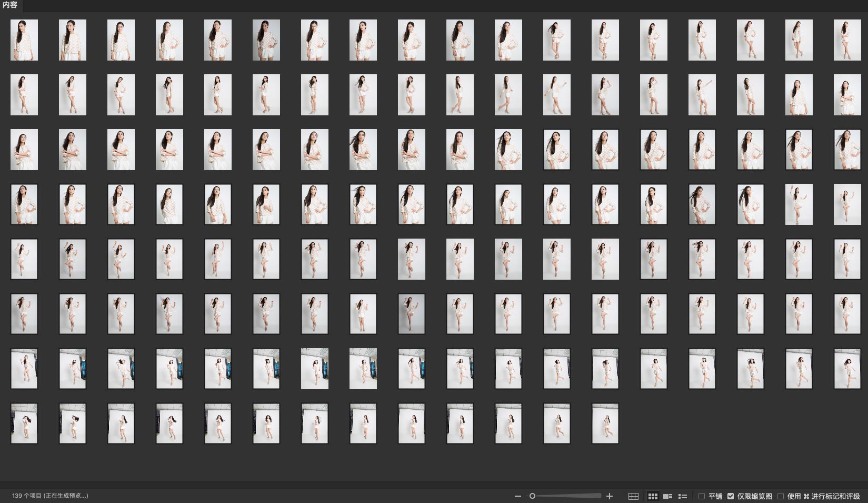Toggle the lock thumbnail grid icon
This screenshot has height=503, width=868.
[x=633, y=496]
